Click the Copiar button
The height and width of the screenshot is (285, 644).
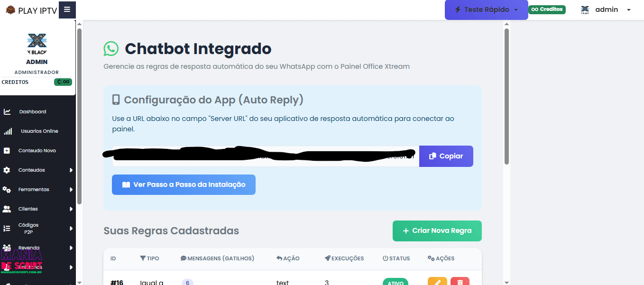(446, 156)
